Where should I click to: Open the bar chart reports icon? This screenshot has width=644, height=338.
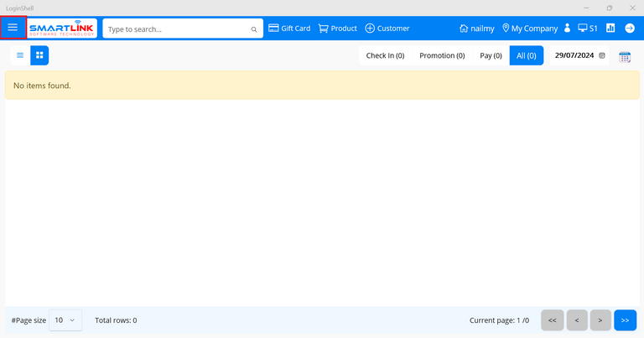coord(610,29)
